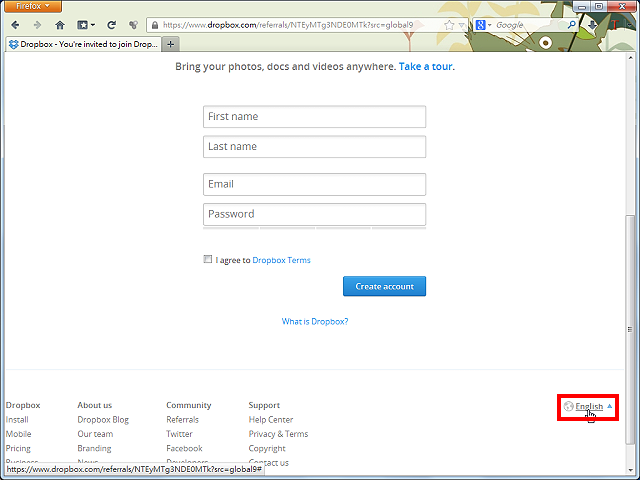Follow the Take a tour link
This screenshot has height=480, width=640.
click(x=425, y=67)
